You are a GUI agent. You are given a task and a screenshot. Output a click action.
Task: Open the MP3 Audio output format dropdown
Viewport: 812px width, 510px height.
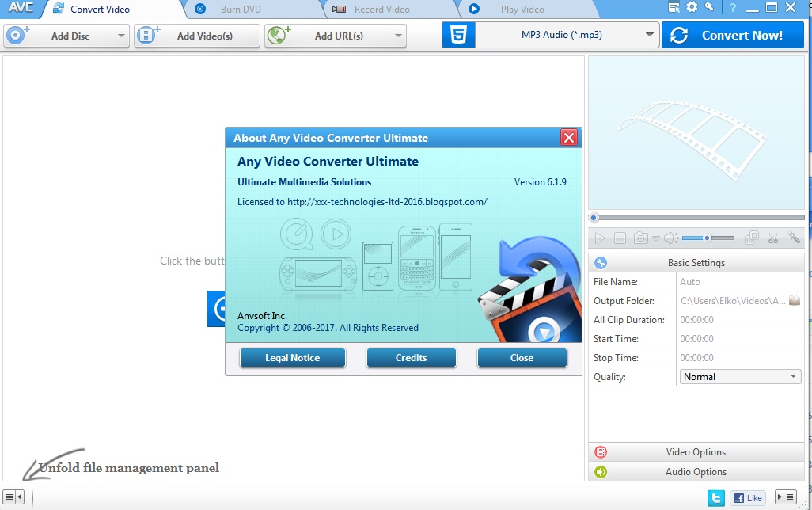567,35
